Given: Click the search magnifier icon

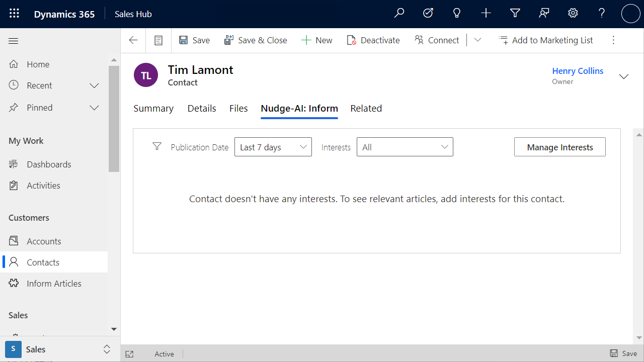Looking at the screenshot, I should [x=399, y=14].
